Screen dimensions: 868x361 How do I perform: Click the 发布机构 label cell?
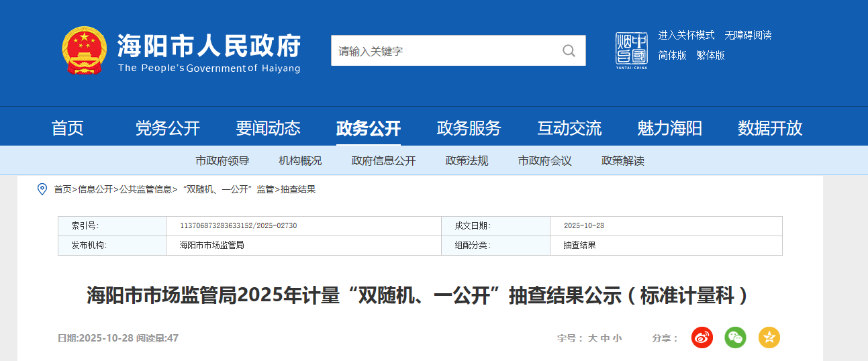(x=112, y=246)
